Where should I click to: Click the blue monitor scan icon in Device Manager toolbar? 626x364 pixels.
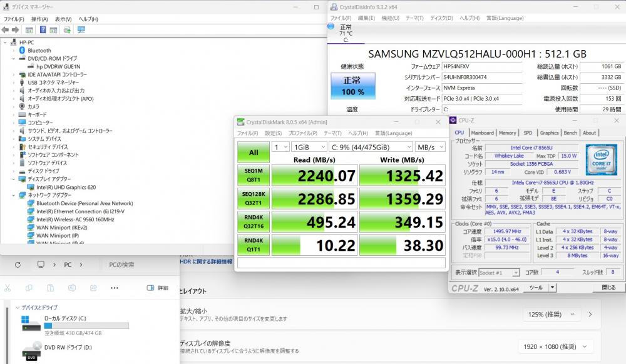coord(81,30)
